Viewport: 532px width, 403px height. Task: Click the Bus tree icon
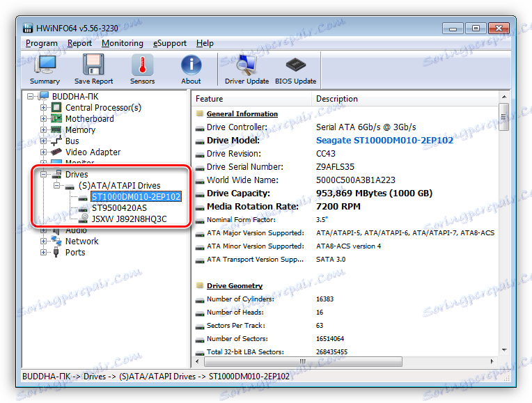pos(56,141)
